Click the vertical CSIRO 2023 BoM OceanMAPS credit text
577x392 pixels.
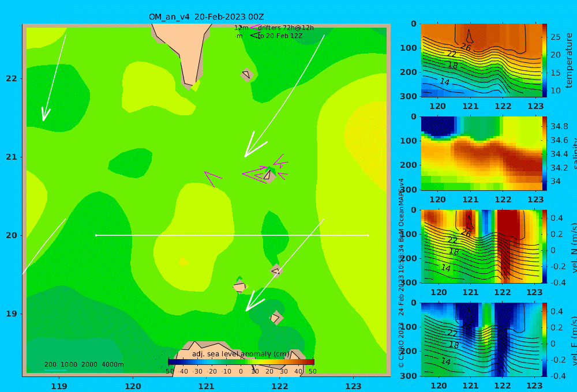coord(401,273)
